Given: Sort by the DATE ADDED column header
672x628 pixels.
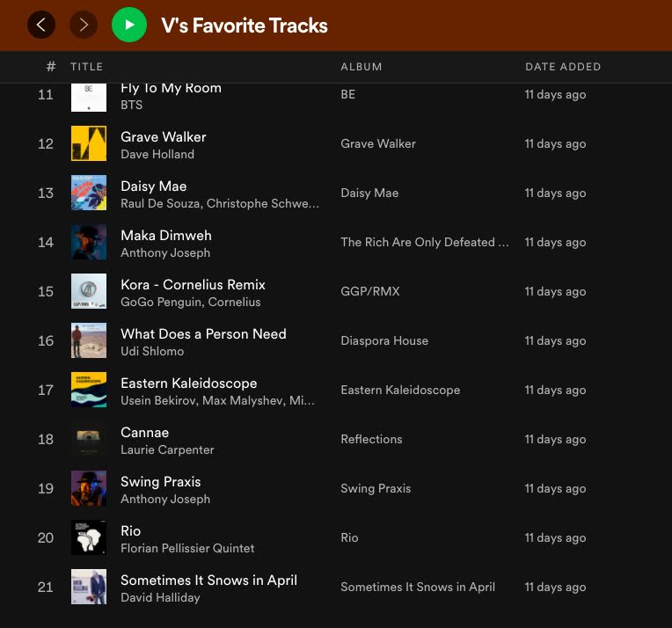Looking at the screenshot, I should coord(563,67).
